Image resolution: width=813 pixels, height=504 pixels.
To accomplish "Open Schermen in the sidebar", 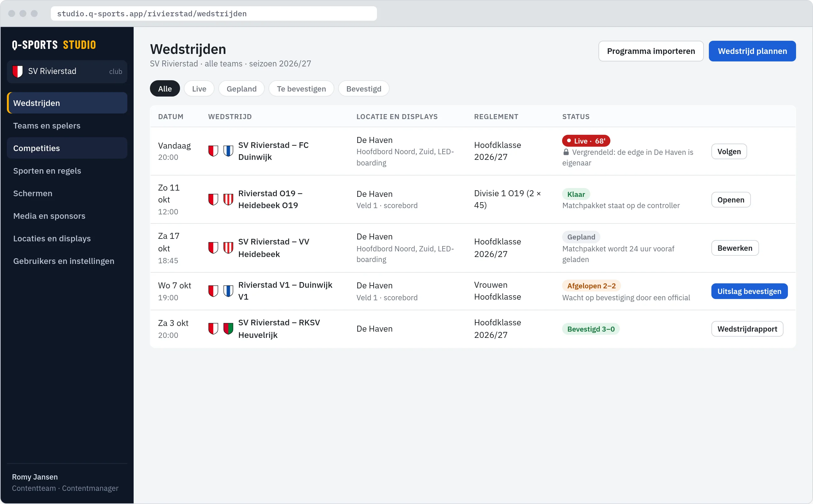I will pos(67,193).
